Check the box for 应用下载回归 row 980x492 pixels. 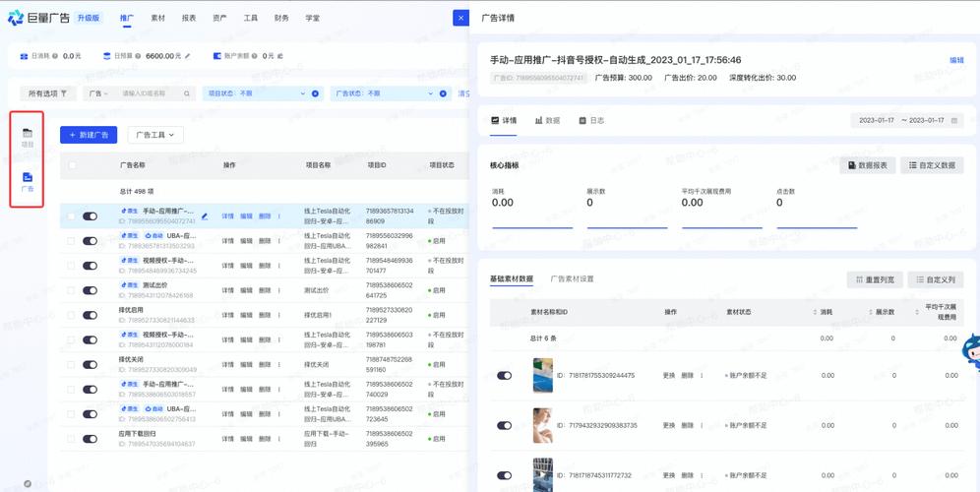coord(71,439)
